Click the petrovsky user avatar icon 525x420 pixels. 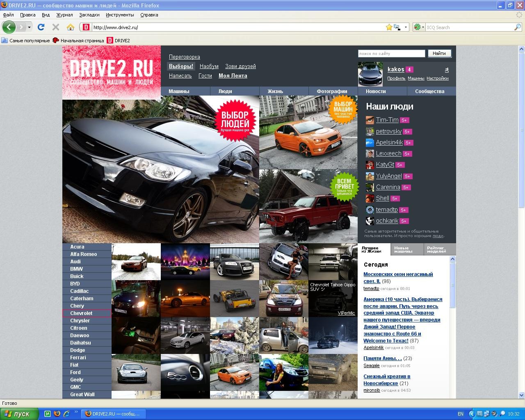coord(370,132)
